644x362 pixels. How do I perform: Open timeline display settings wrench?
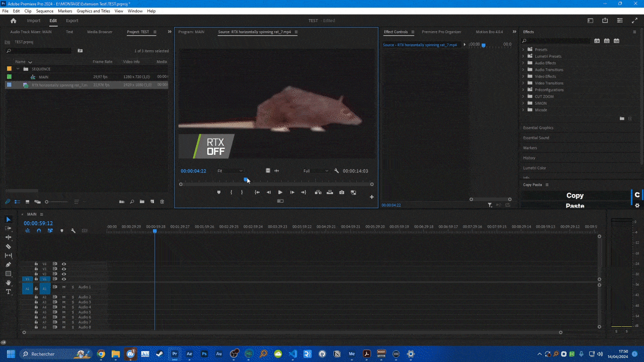(73, 231)
